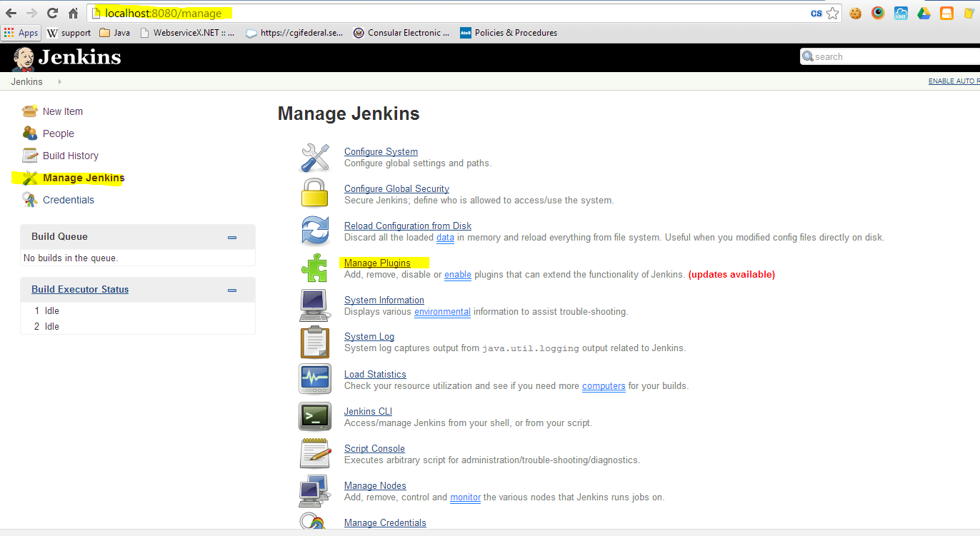Viewport: 980px width, 536px height.
Task: Click the browser back arrow
Action: pyautogui.click(x=11, y=13)
